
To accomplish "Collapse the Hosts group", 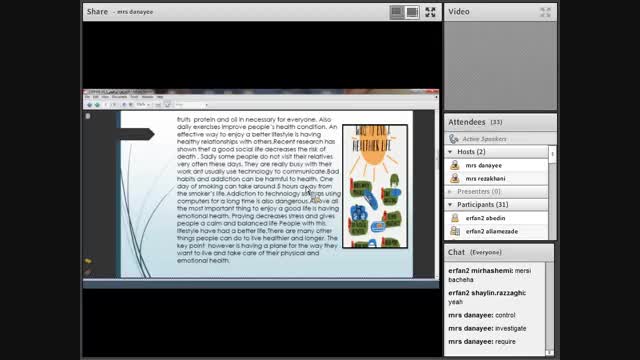I will pos(450,152).
